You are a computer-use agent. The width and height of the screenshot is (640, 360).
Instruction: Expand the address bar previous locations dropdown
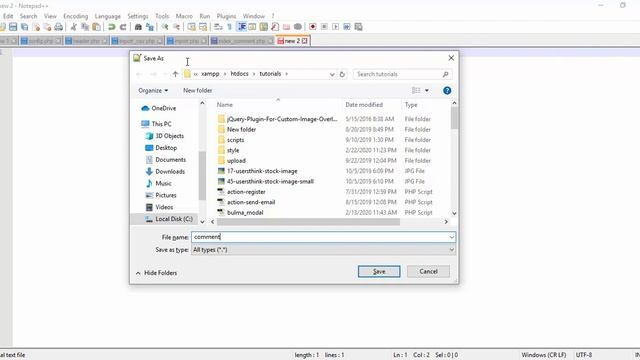coord(332,74)
